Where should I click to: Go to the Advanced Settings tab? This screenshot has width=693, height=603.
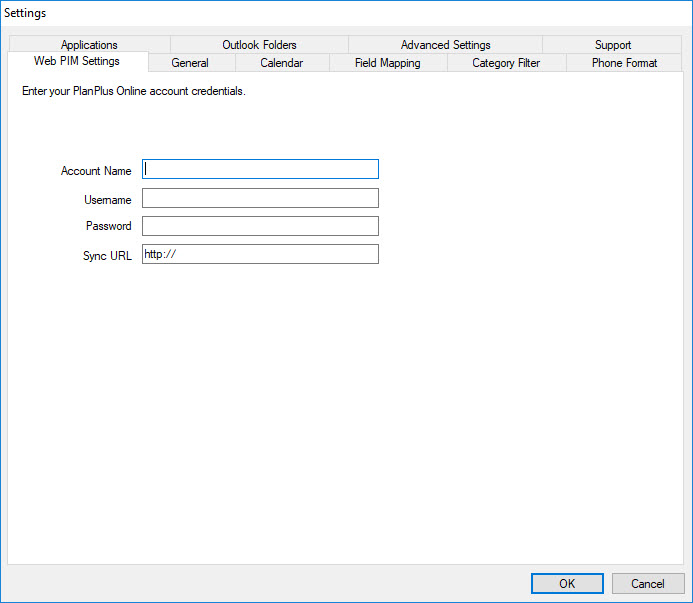(445, 45)
